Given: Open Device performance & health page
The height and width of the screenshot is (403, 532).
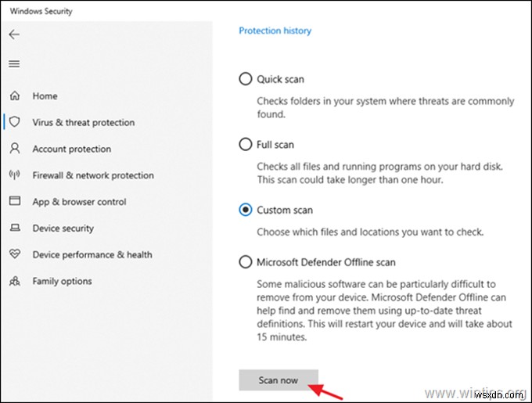Looking at the screenshot, I should (x=92, y=255).
